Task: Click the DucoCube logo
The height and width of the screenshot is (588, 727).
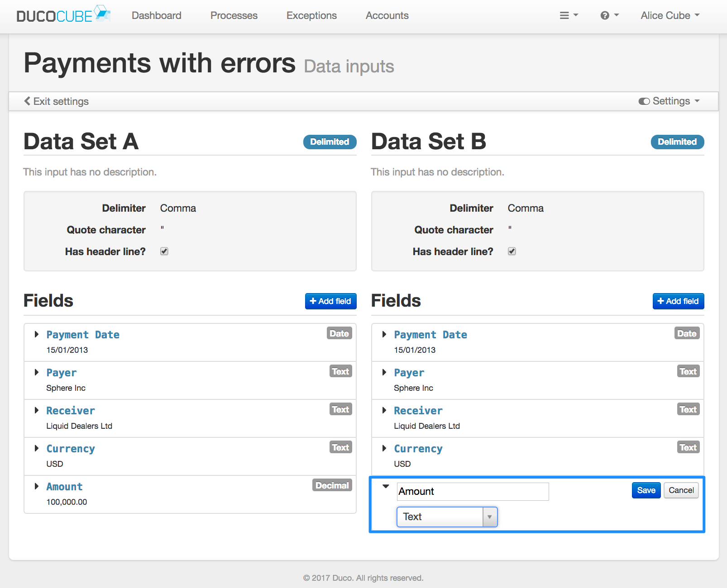Action: (63, 14)
